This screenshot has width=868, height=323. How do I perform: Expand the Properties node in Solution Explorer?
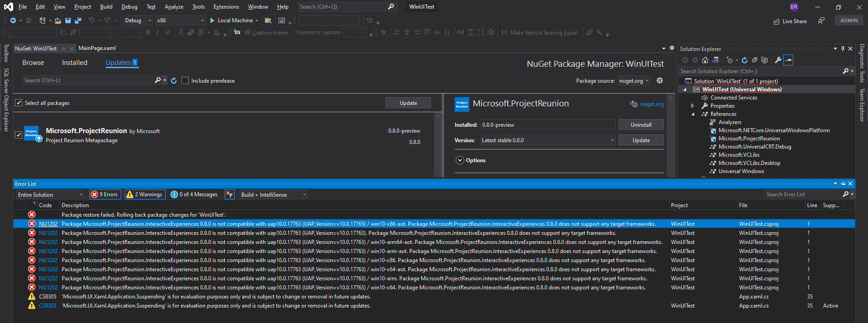coord(693,106)
